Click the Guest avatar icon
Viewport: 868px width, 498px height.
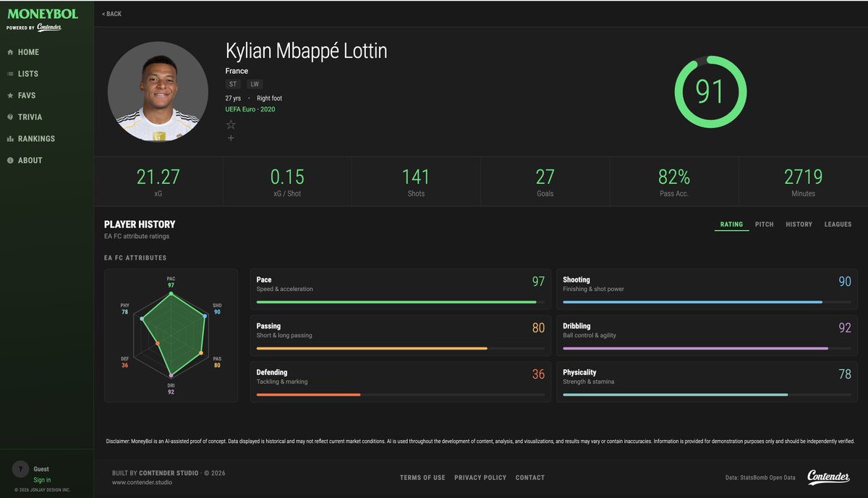point(20,469)
